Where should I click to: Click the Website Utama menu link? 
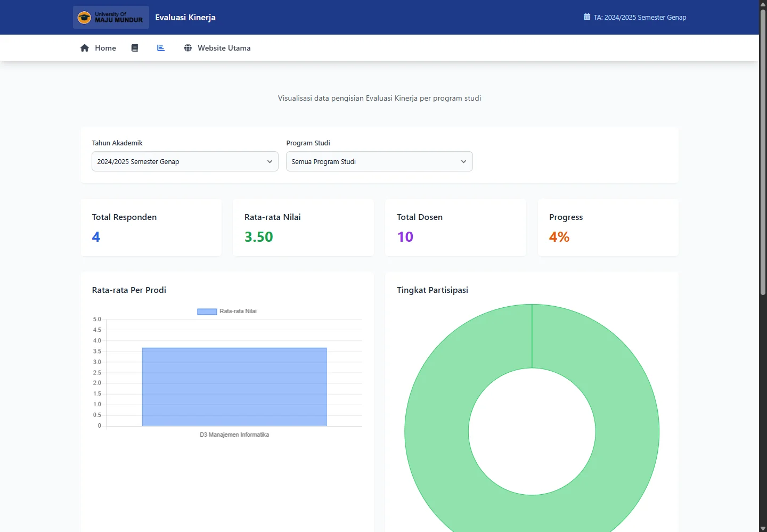click(x=224, y=48)
